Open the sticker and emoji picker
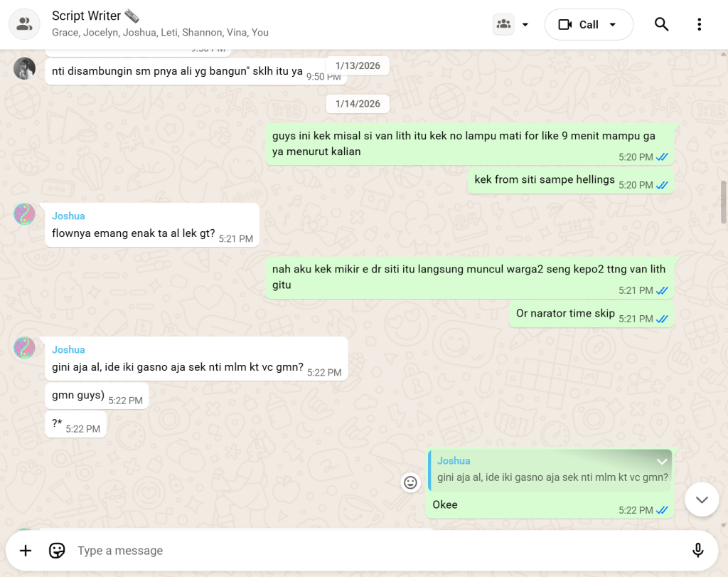The width and height of the screenshot is (728, 577). point(57,551)
